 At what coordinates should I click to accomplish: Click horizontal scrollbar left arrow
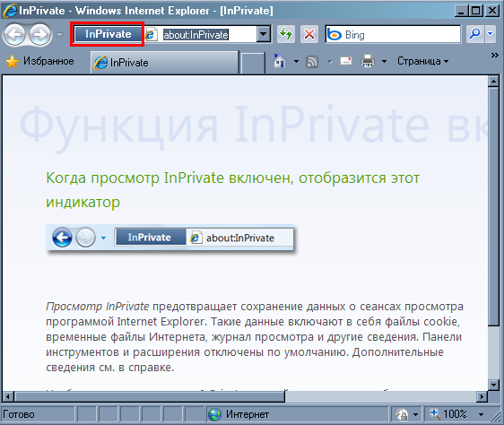coord(8,396)
